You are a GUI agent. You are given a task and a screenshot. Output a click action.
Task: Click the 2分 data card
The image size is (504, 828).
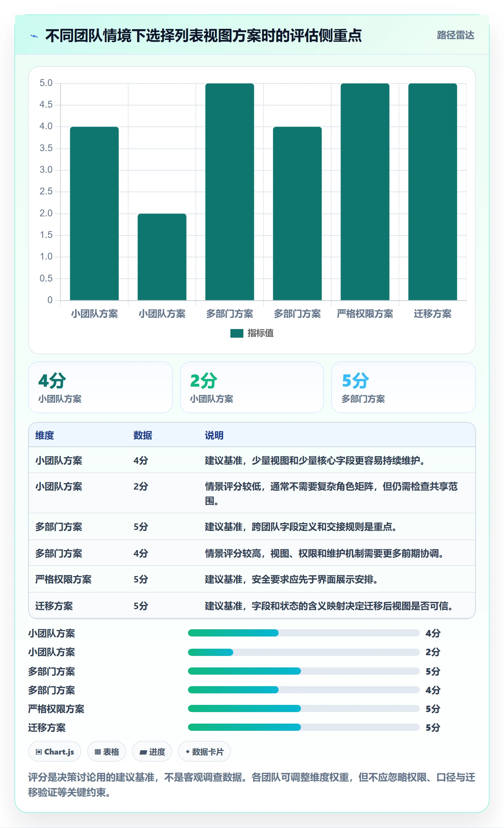(x=252, y=387)
